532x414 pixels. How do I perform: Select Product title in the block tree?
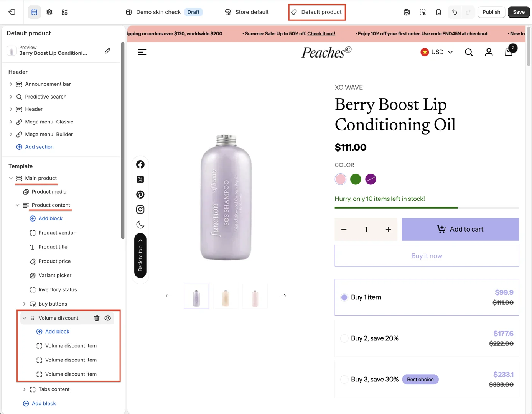tap(53, 247)
